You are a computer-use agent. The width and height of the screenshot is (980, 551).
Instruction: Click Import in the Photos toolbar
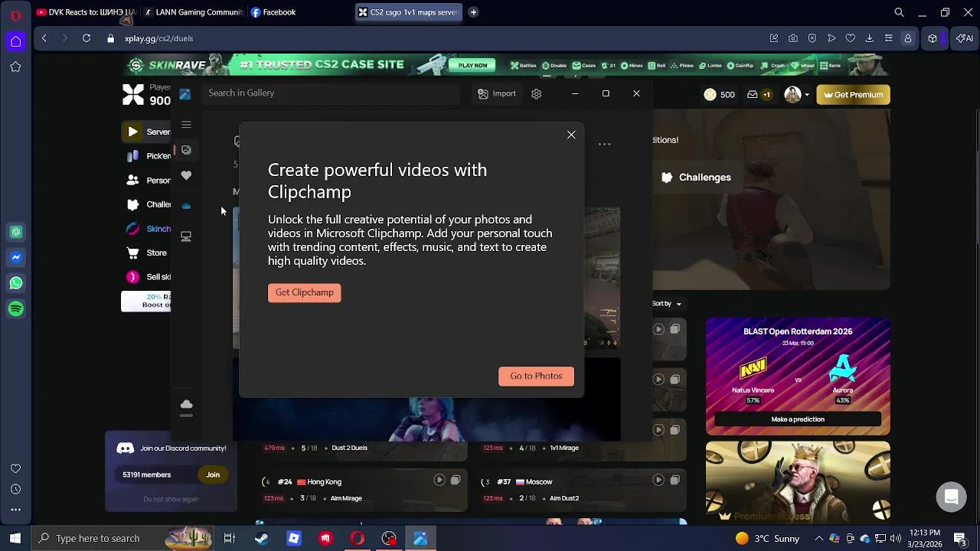(x=497, y=93)
